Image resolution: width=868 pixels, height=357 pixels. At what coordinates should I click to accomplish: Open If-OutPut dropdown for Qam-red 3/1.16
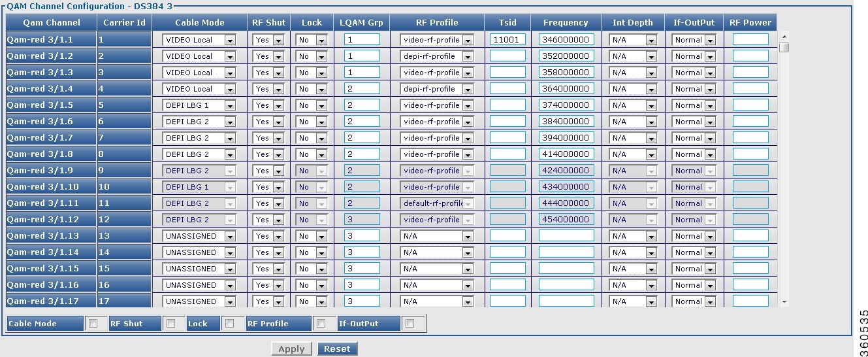point(694,285)
